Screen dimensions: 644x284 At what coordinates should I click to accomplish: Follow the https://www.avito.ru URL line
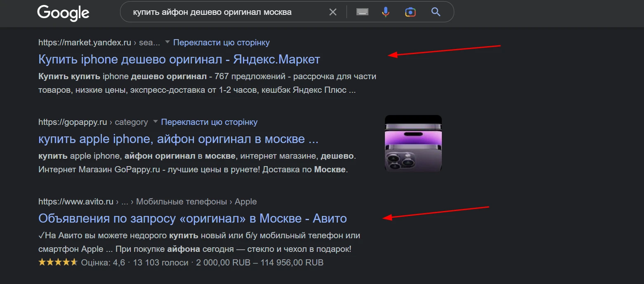pos(76,202)
